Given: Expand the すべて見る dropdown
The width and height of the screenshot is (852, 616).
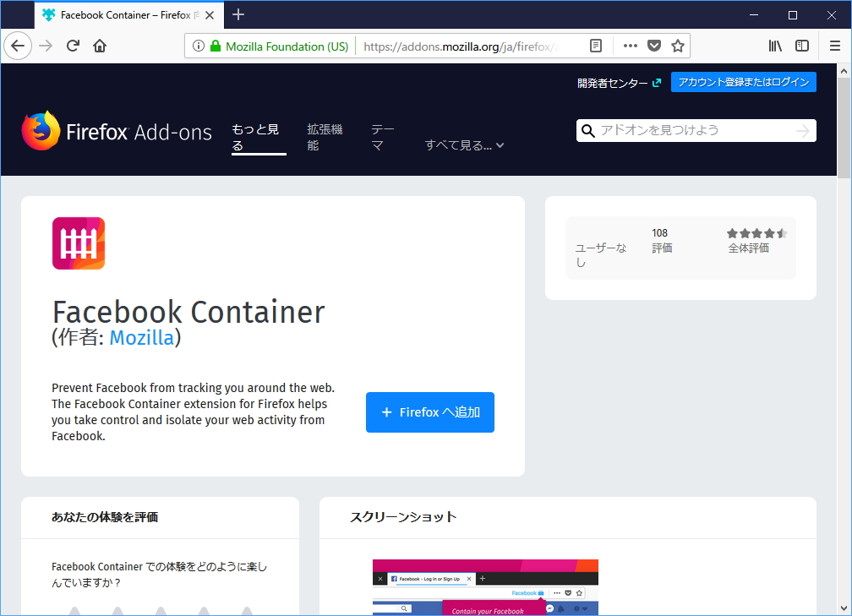Looking at the screenshot, I should coord(463,144).
